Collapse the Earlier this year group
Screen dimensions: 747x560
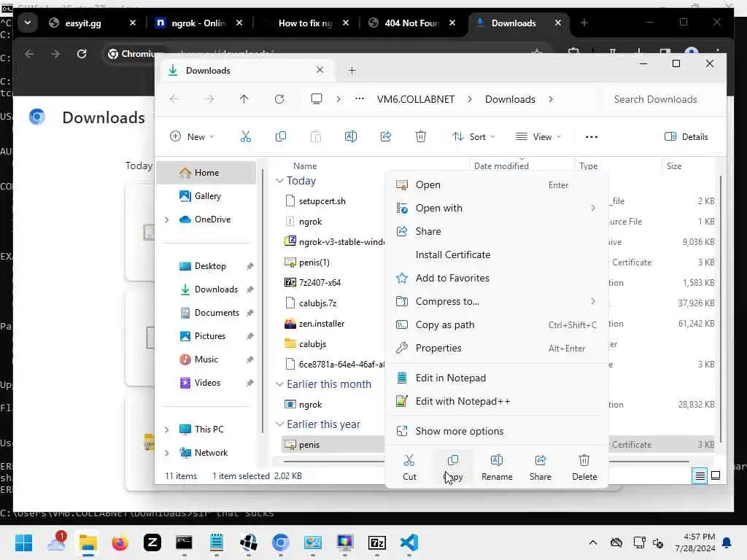(279, 424)
